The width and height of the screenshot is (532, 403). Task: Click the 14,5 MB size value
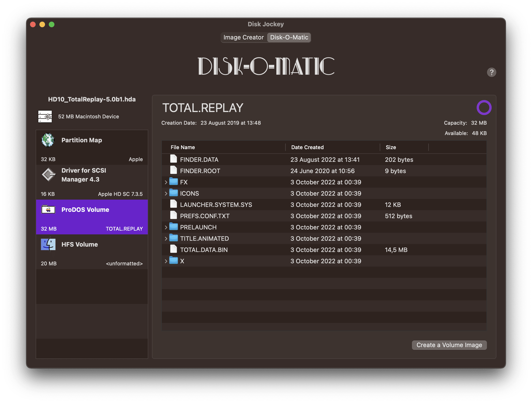396,250
